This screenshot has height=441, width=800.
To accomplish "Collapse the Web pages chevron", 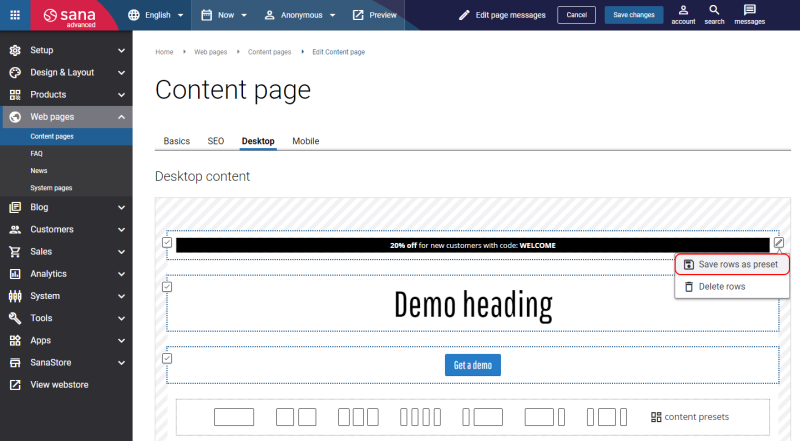I will 121,117.
